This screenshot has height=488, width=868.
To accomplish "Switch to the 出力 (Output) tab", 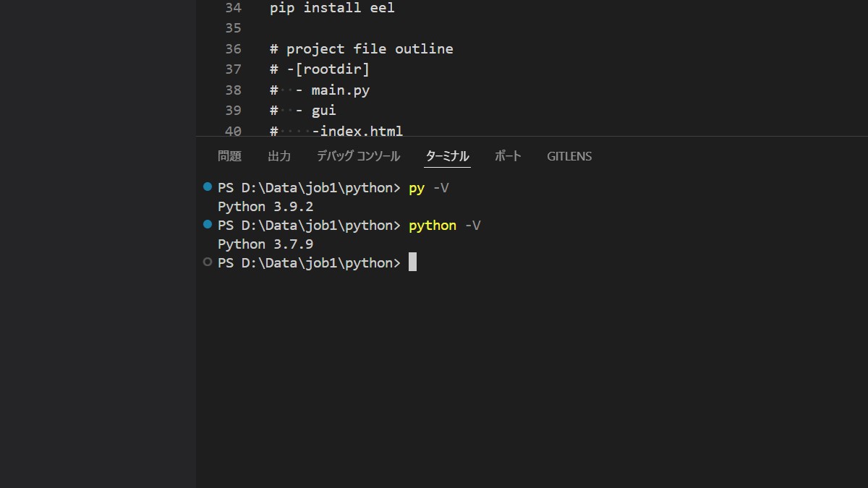I will pos(279,156).
